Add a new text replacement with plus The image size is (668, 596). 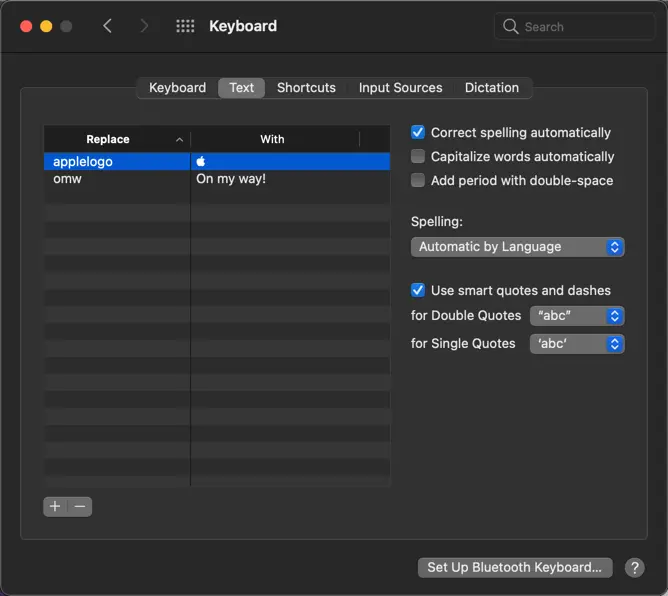[55, 507]
